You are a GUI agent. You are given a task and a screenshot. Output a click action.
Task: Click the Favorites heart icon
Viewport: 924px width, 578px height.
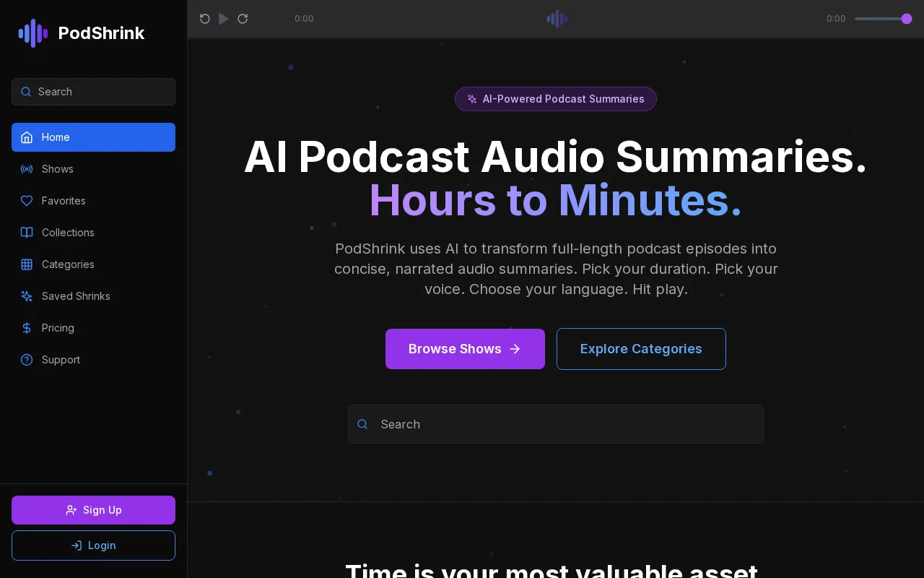[27, 201]
